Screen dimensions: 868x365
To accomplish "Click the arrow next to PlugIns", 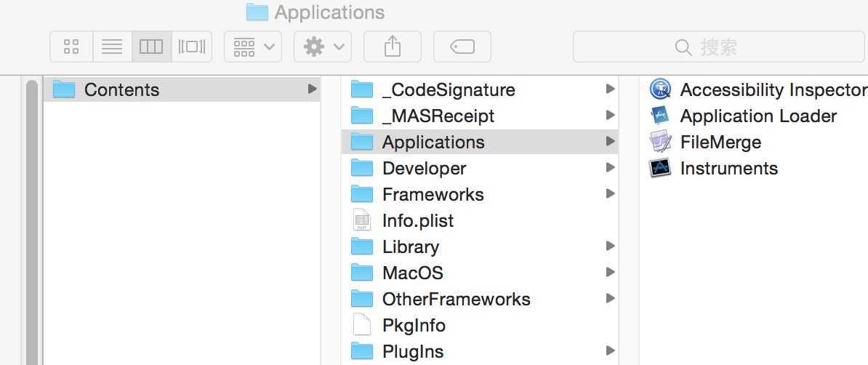I will (610, 350).
